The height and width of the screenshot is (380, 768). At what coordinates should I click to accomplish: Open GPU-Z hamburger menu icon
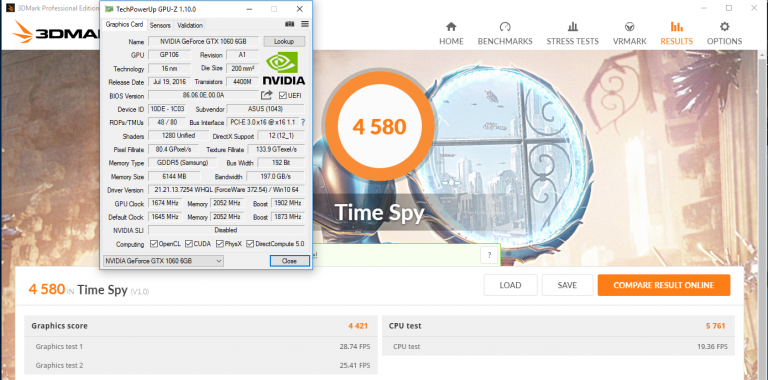point(305,24)
